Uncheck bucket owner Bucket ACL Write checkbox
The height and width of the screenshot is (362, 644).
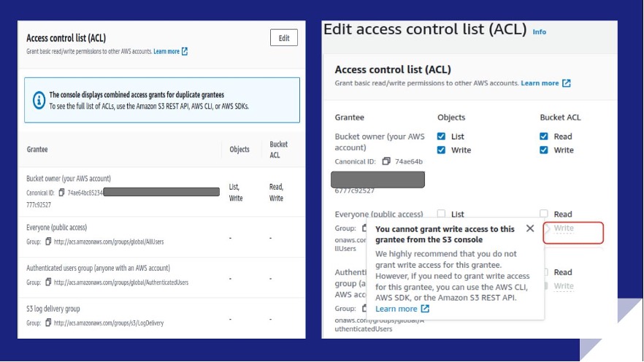point(544,150)
